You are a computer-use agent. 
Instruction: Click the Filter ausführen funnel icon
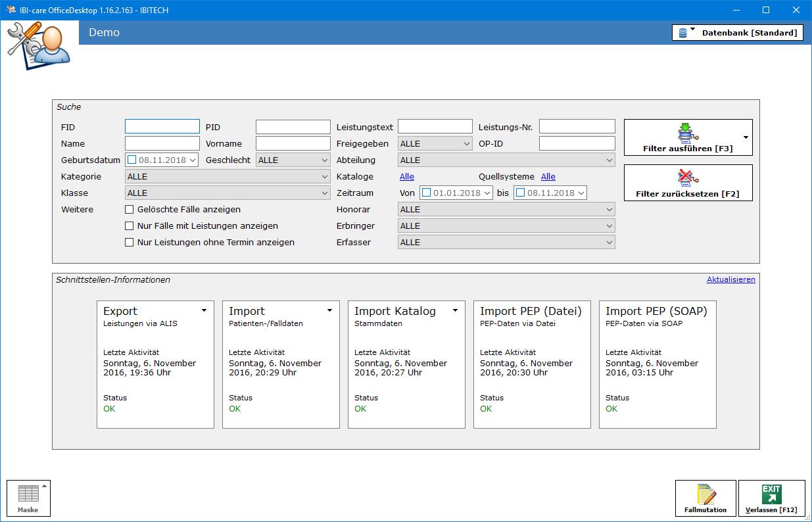pos(688,133)
